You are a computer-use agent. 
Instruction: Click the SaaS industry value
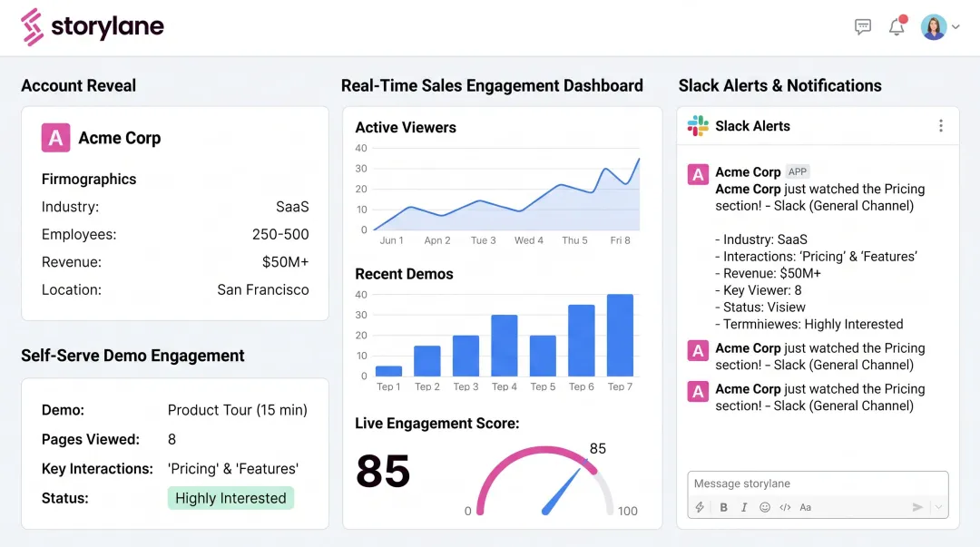click(292, 207)
